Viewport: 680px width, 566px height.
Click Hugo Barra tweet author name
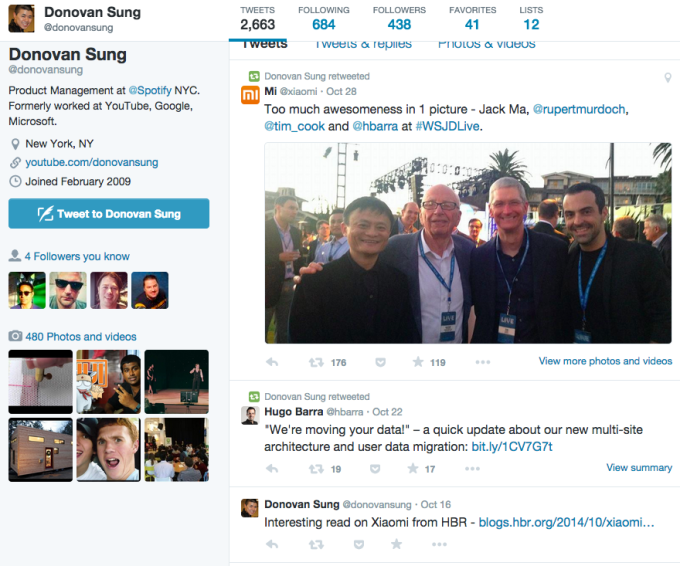[294, 412]
